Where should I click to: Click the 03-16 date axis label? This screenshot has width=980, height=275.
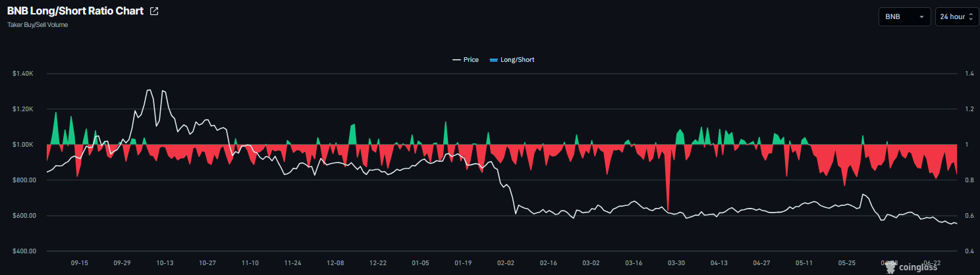point(634,262)
